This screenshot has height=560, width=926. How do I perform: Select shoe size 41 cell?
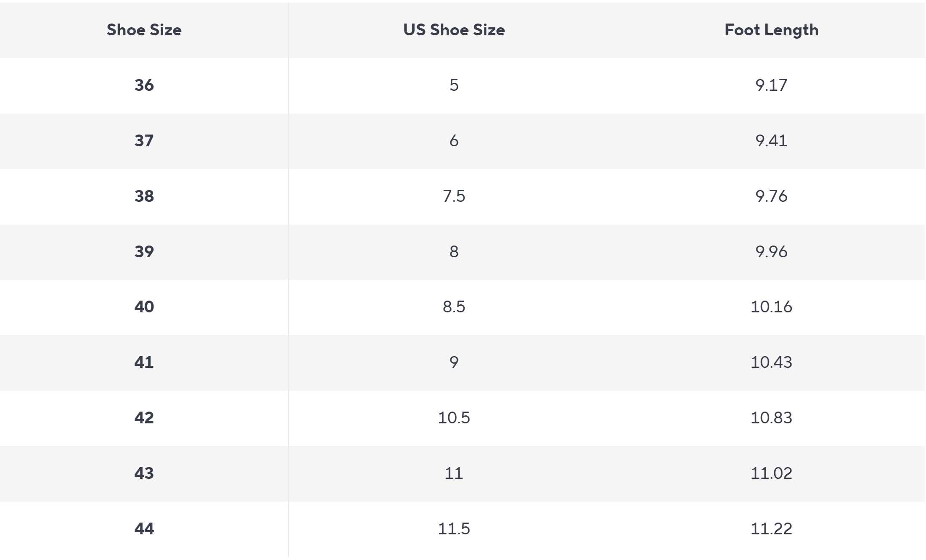point(144,362)
